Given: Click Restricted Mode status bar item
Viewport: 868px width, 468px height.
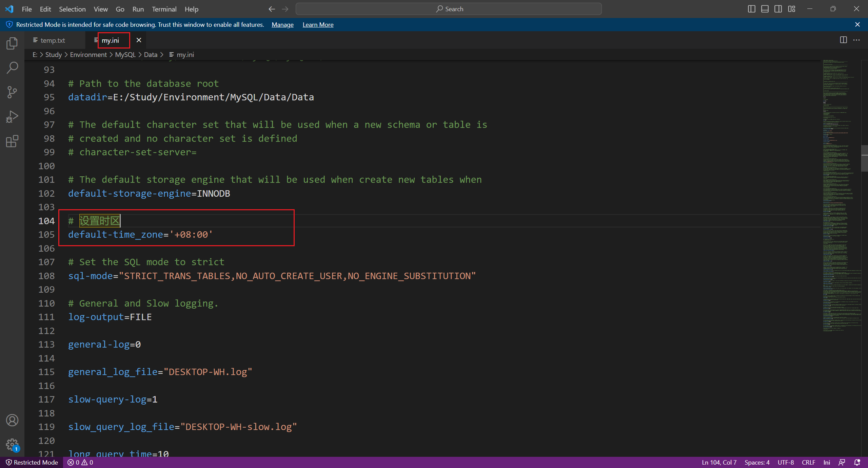Looking at the screenshot, I should [x=32, y=462].
